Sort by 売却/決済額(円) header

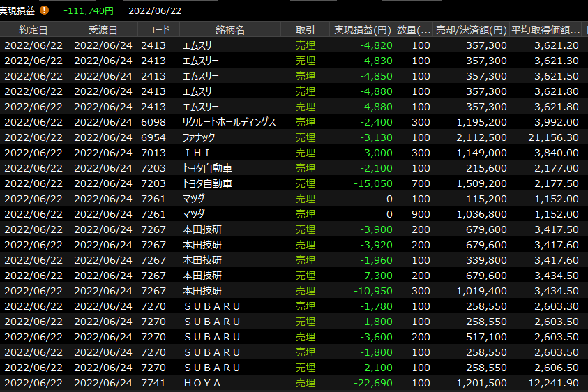click(x=471, y=30)
